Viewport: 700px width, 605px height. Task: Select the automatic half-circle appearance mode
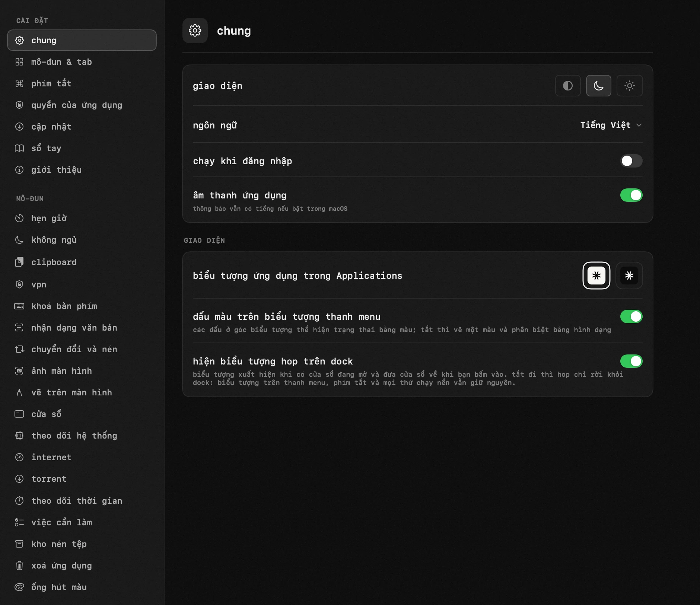pyautogui.click(x=568, y=86)
